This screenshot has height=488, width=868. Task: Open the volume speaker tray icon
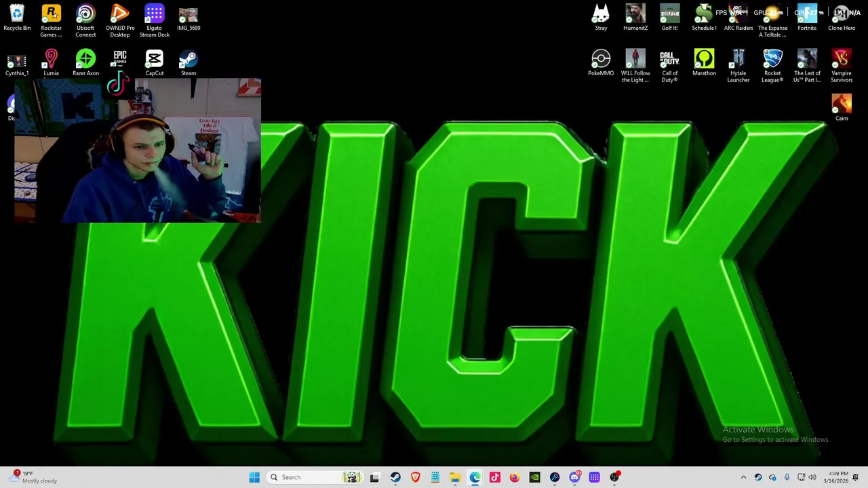pos(812,477)
